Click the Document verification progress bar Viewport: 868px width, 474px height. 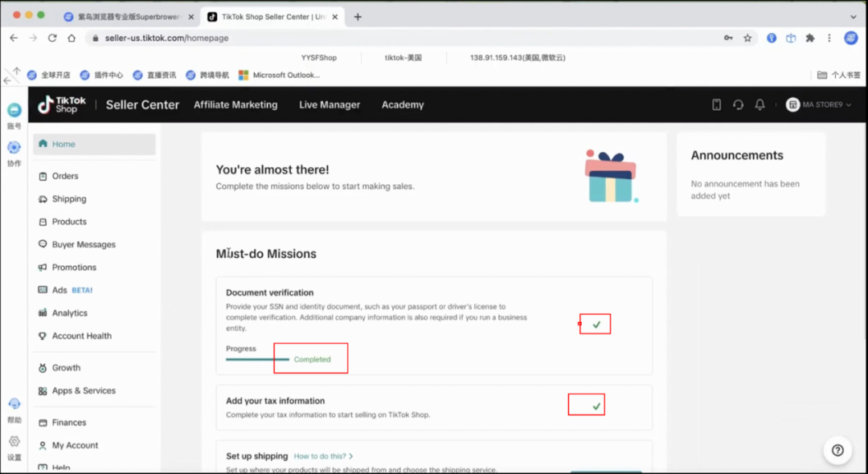(x=257, y=359)
